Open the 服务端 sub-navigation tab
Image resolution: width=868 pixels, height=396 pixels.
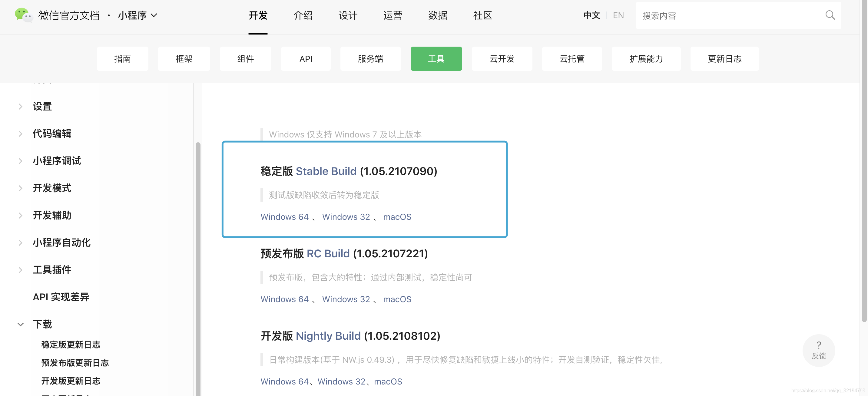370,59
